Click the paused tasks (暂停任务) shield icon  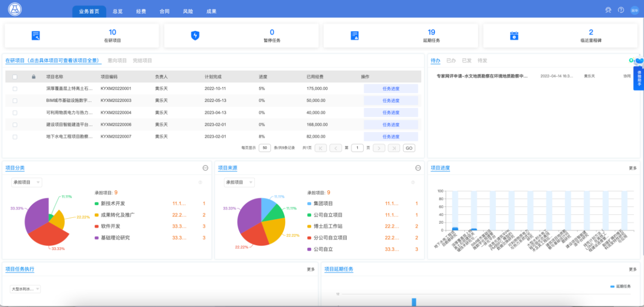(195, 36)
